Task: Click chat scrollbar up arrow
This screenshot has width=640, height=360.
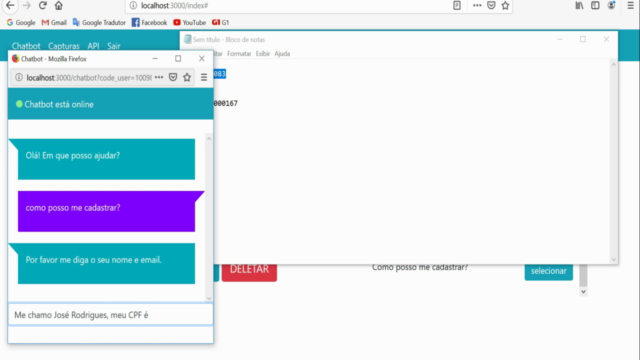Action: [209, 138]
